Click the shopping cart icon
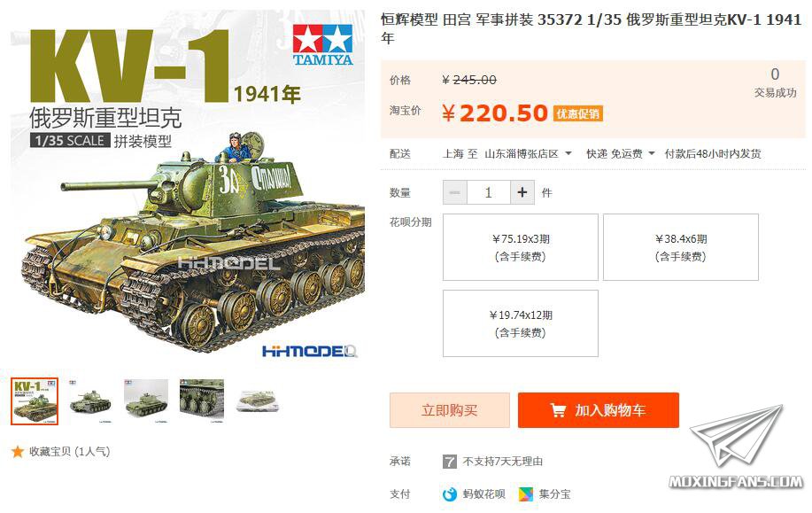Viewport: 812px width, 513px height. click(558, 410)
